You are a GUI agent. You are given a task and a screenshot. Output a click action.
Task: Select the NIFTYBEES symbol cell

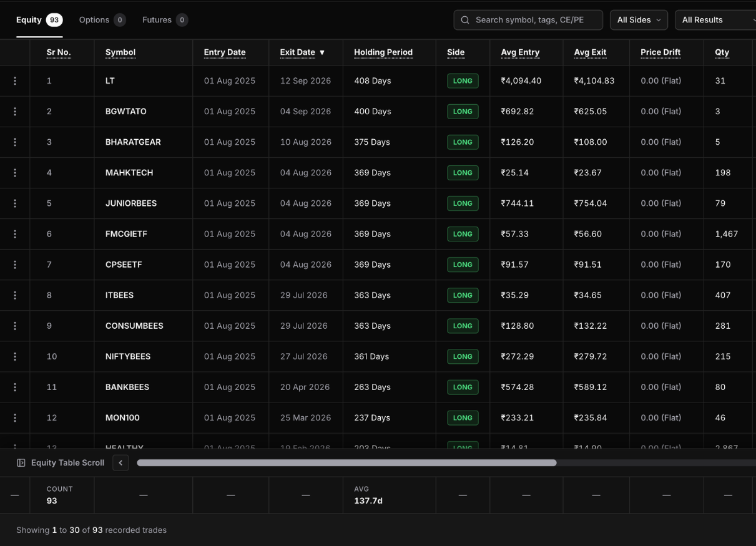(128, 356)
